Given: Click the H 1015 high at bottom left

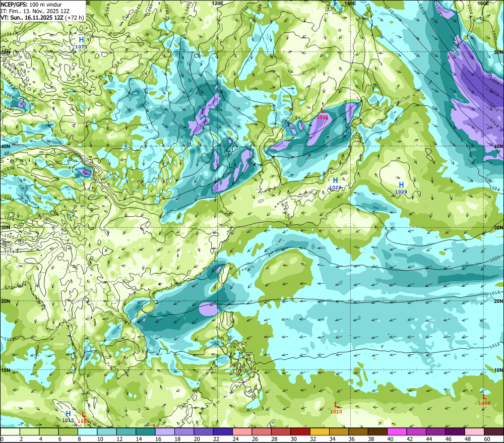Looking at the screenshot, I should [x=68, y=416].
